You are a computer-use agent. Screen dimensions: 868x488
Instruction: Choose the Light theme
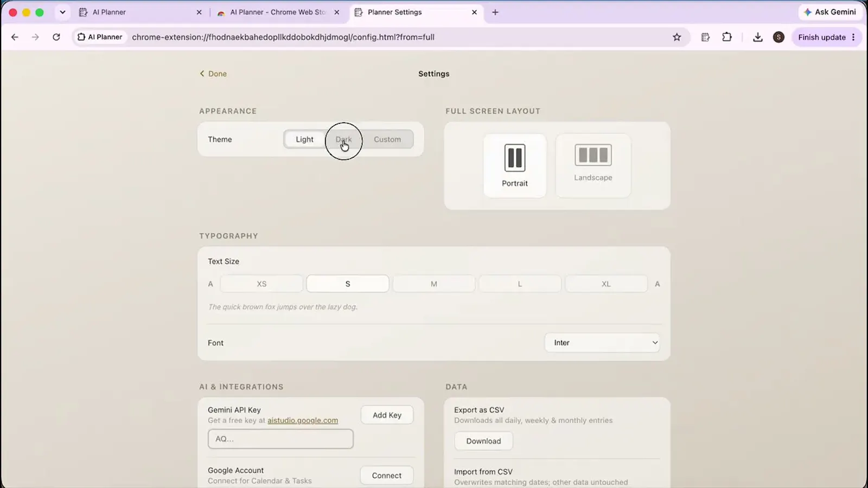tap(304, 139)
